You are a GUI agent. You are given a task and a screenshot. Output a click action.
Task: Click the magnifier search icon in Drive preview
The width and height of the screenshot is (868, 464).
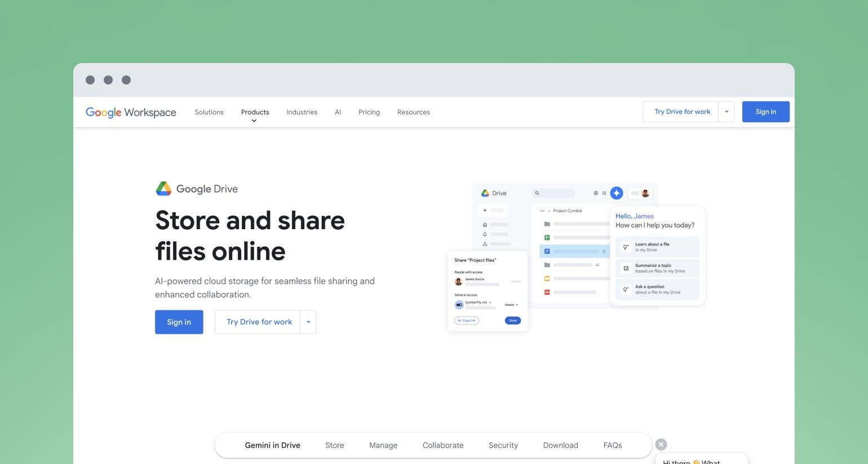point(537,193)
